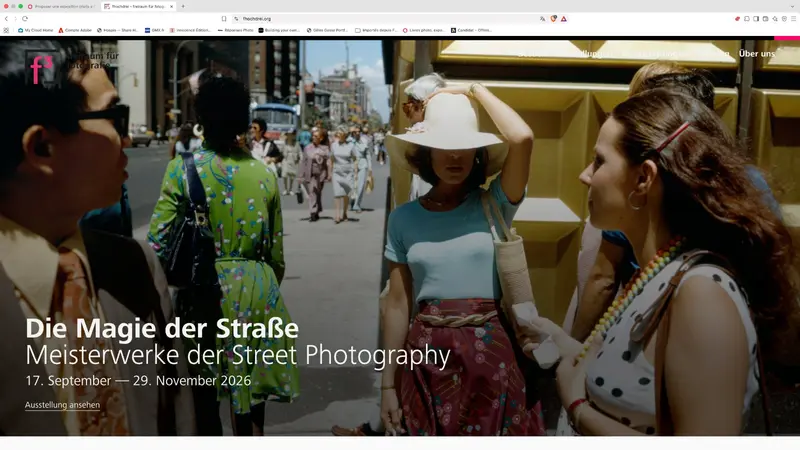800x450 pixels.
Task: Open the 'Livres photo, expo...' bookmark
Action: [423, 31]
